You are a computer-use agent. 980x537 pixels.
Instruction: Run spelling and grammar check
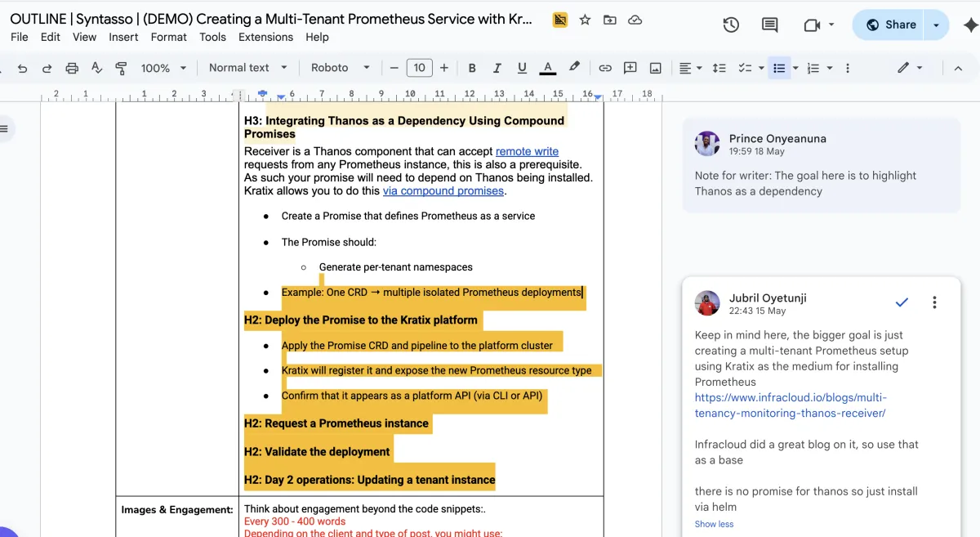96,68
